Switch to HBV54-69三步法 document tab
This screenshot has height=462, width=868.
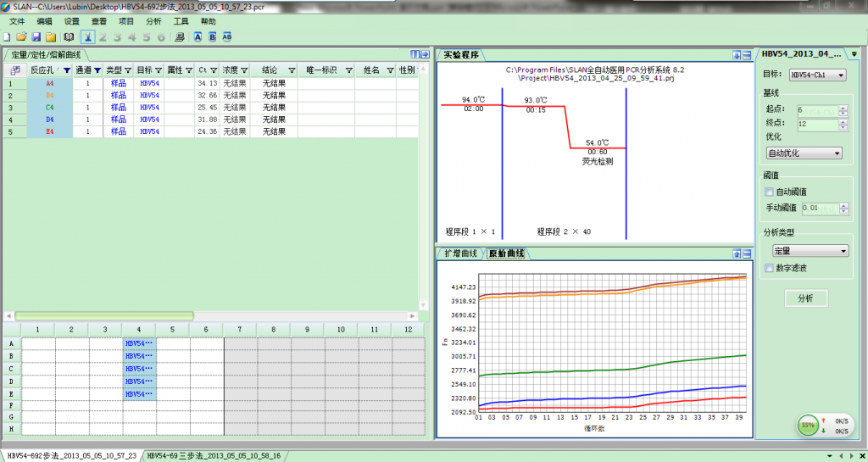214,456
